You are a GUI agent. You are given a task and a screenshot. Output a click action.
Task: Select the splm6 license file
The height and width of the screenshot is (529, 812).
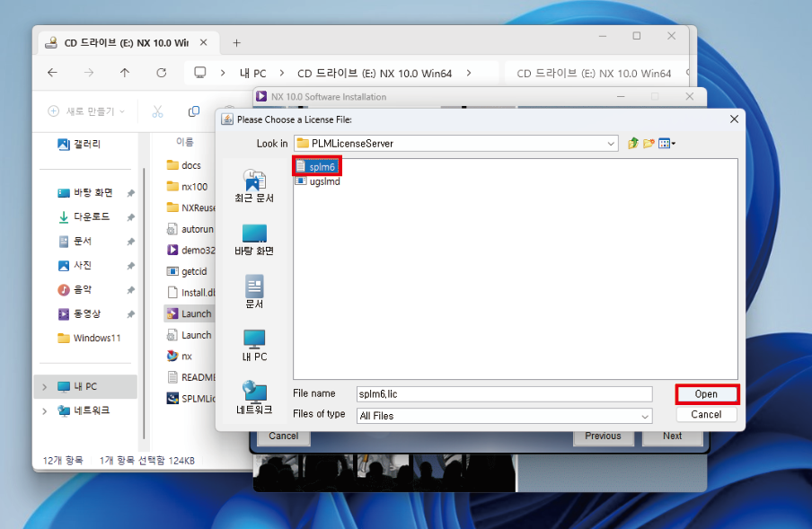coord(316,167)
